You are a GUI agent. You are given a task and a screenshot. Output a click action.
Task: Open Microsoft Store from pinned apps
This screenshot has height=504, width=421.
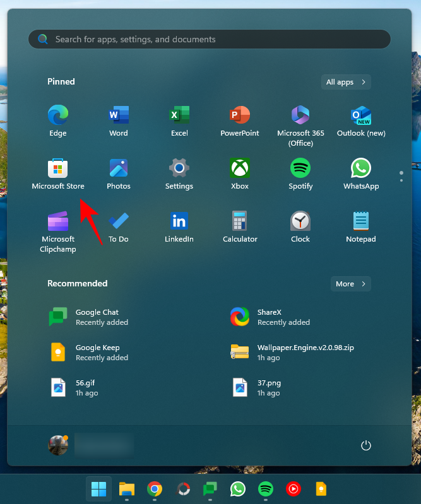(x=58, y=174)
